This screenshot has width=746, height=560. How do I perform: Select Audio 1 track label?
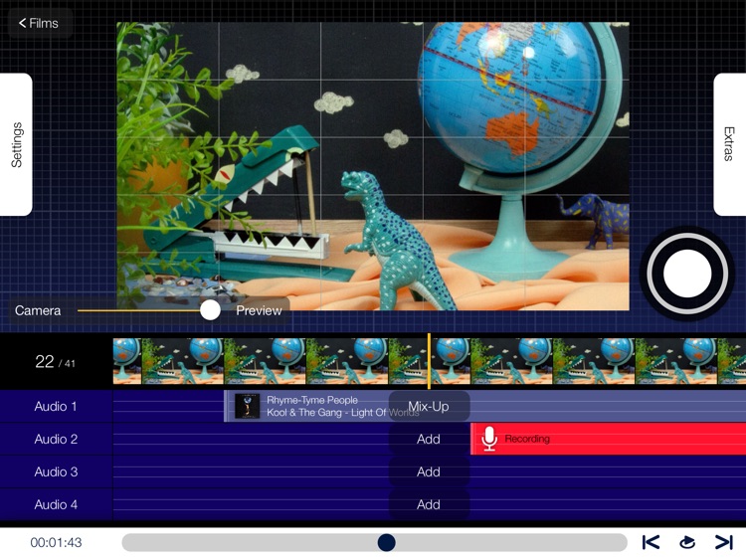56,406
